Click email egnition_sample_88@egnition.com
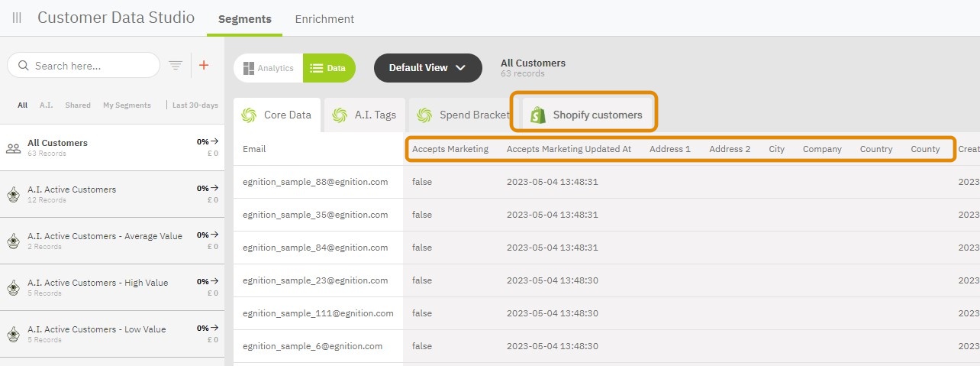Viewport: 980px width, 366px height. pos(315,182)
